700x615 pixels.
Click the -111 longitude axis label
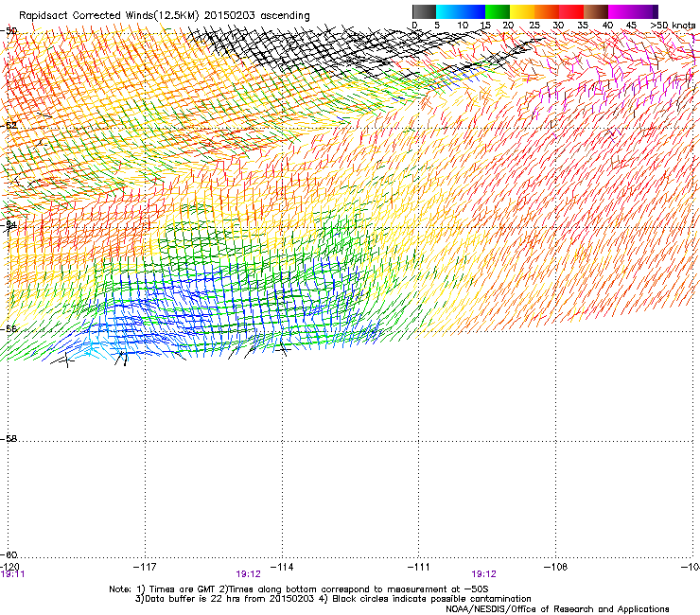pos(418,567)
